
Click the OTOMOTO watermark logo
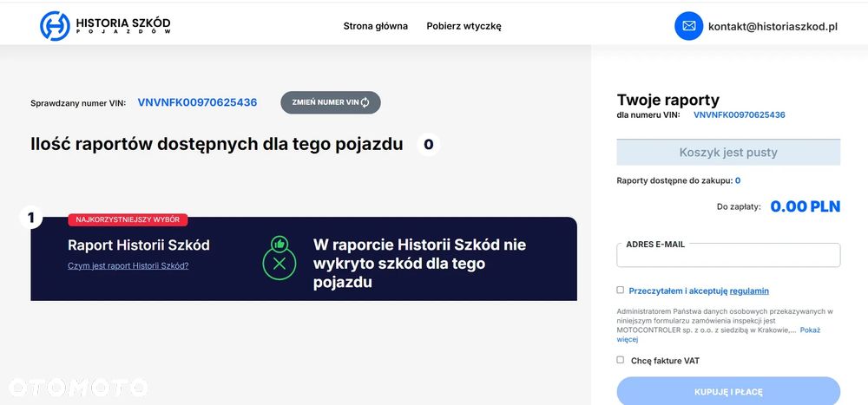pyautogui.click(x=77, y=385)
